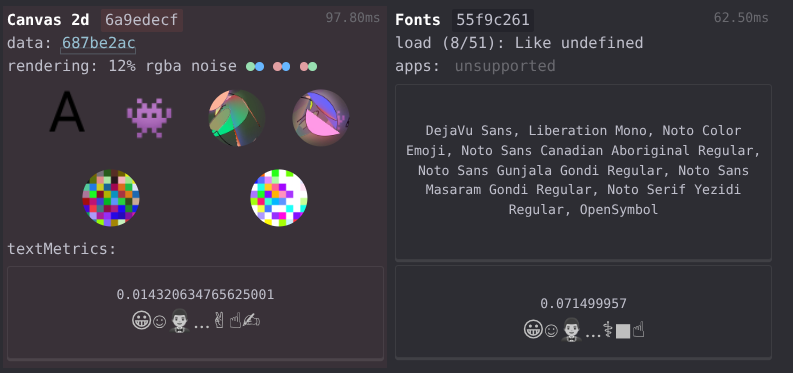793x373 pixels.
Task: Select the green leaf-patterned circular canvas thumbnail
Action: click(x=237, y=118)
